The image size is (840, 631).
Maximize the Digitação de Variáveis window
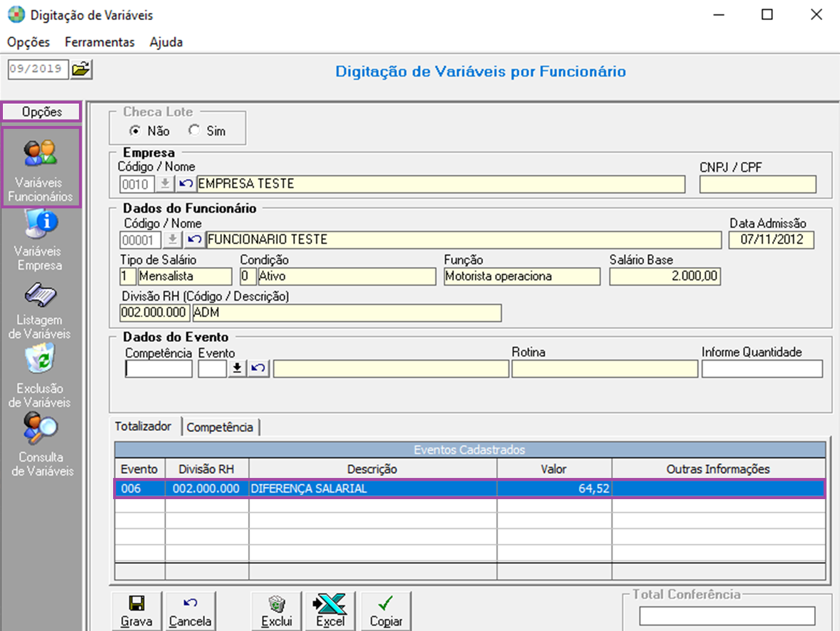(767, 15)
